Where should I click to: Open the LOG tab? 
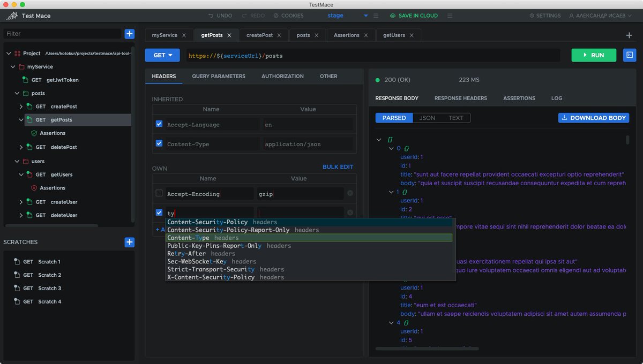tap(557, 98)
